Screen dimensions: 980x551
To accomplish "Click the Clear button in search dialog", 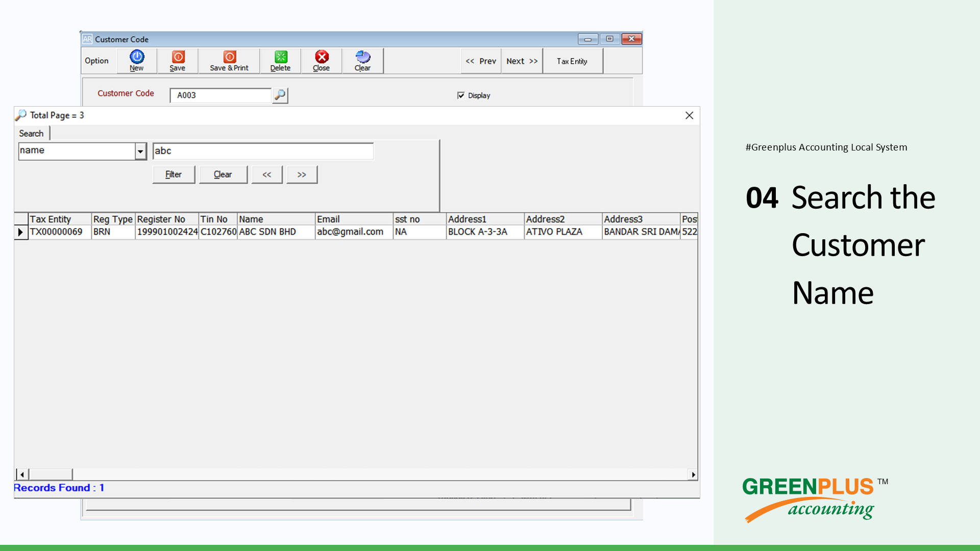I will (x=223, y=174).
